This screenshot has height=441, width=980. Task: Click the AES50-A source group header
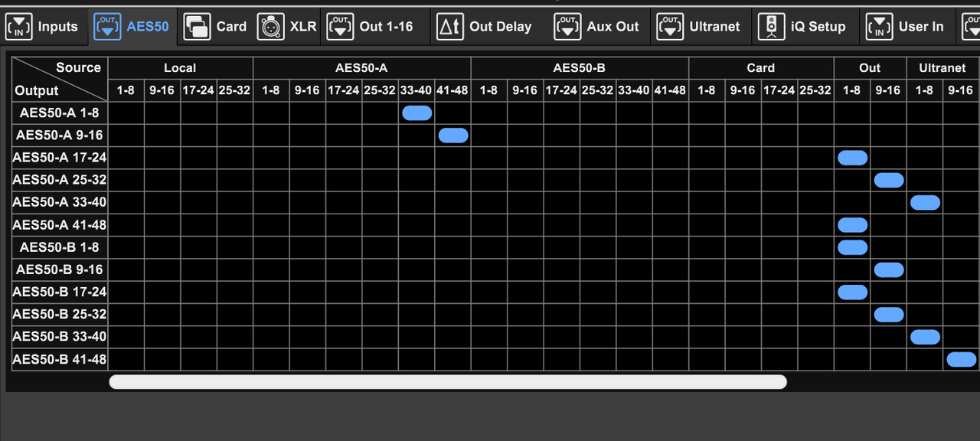click(362, 68)
